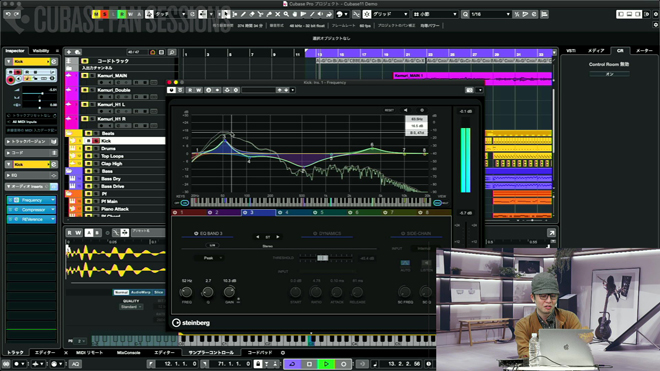Select EQ band 5 tab

tap(329, 213)
